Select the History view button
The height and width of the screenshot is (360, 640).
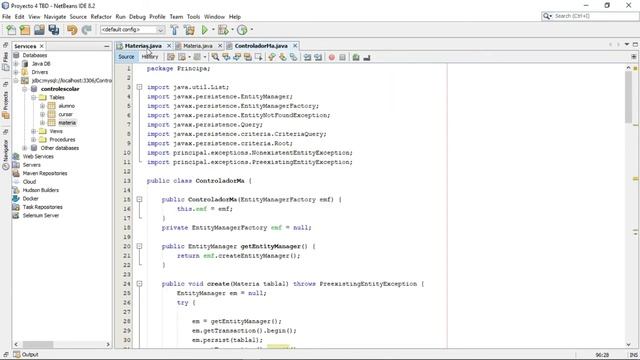150,57
